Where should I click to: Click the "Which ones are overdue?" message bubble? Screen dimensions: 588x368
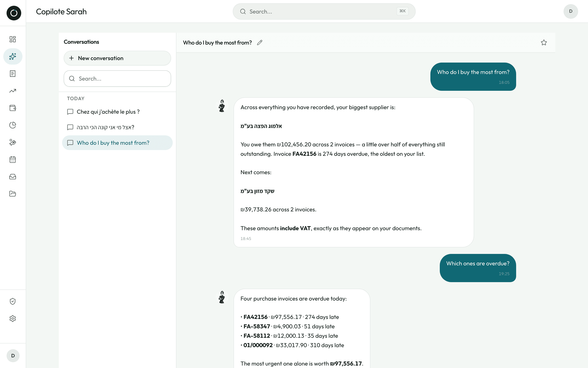coord(478,268)
